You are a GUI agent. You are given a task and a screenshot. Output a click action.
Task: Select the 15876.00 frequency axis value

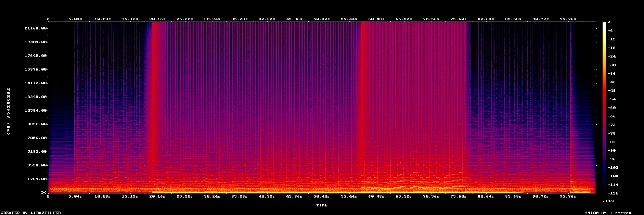(36, 69)
